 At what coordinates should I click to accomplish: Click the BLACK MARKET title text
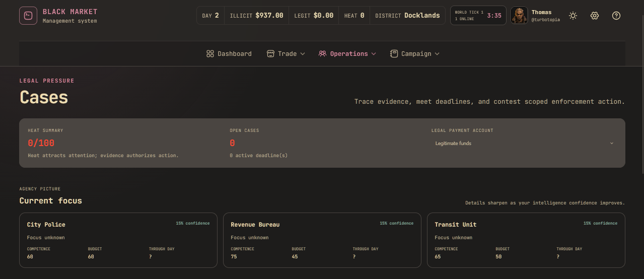point(70,12)
